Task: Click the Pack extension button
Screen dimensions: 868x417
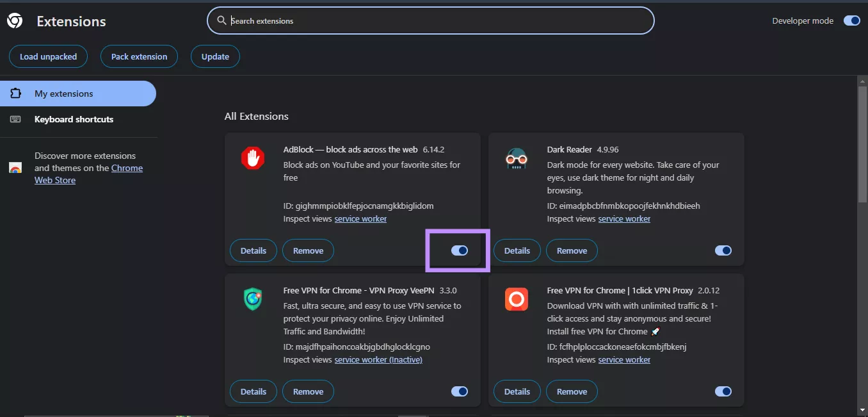Action: coord(139,56)
